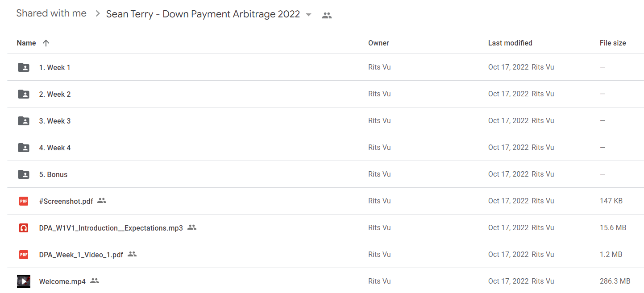644x293 pixels.
Task: Click Sean Terry - Down Payment Arbitrage 2022 title
Action: tap(203, 14)
